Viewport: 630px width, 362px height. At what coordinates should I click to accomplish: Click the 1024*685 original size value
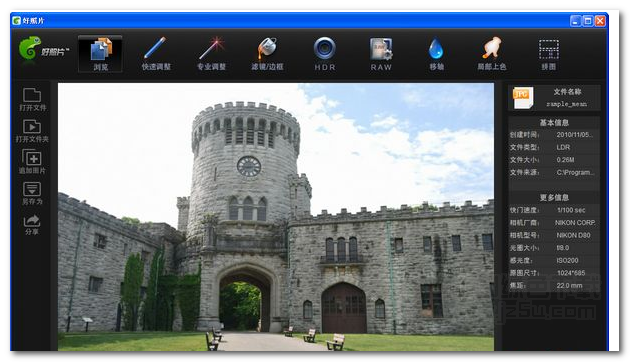tap(571, 273)
